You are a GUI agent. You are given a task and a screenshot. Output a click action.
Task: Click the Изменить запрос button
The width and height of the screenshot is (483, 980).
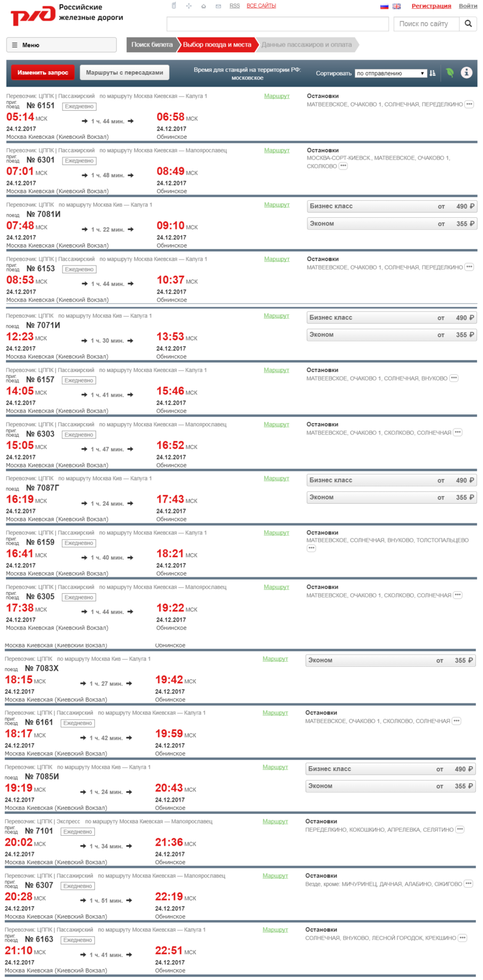pos(43,72)
